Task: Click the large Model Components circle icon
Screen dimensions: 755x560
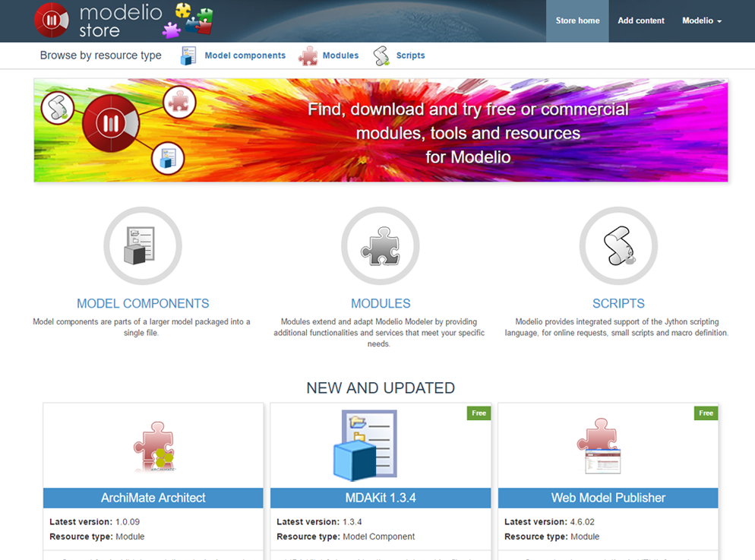Action: coord(143,245)
